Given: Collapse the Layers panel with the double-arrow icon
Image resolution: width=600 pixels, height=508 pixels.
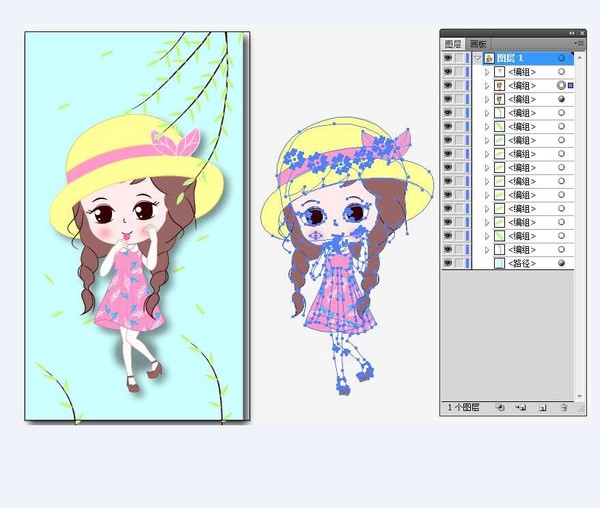Looking at the screenshot, I should pos(572,33).
